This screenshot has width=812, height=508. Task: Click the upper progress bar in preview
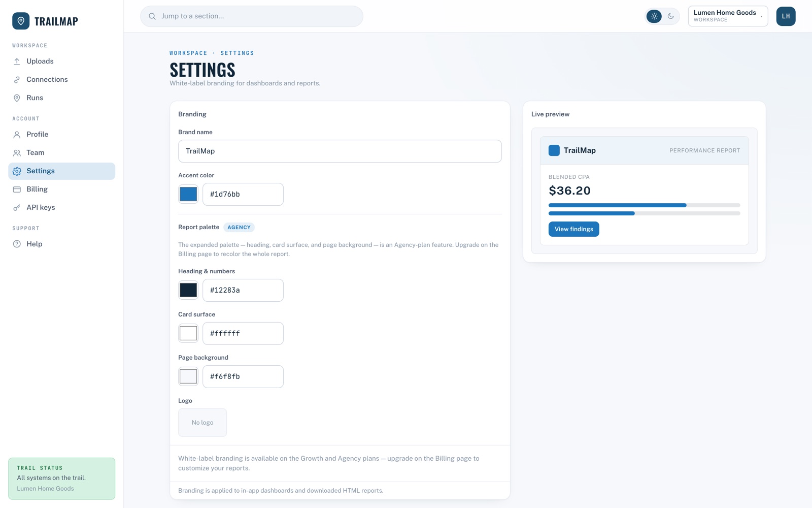click(x=644, y=205)
